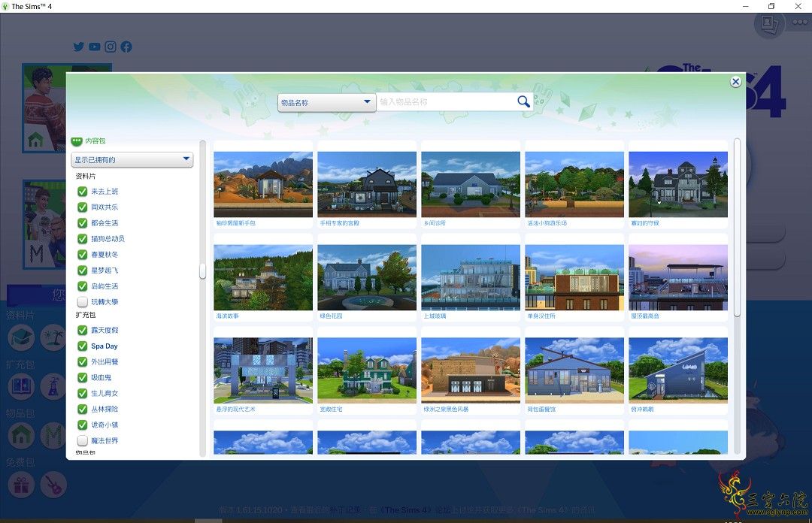Click the green home icon on the Sim card
This screenshot has width=812, height=523.
tap(36, 140)
